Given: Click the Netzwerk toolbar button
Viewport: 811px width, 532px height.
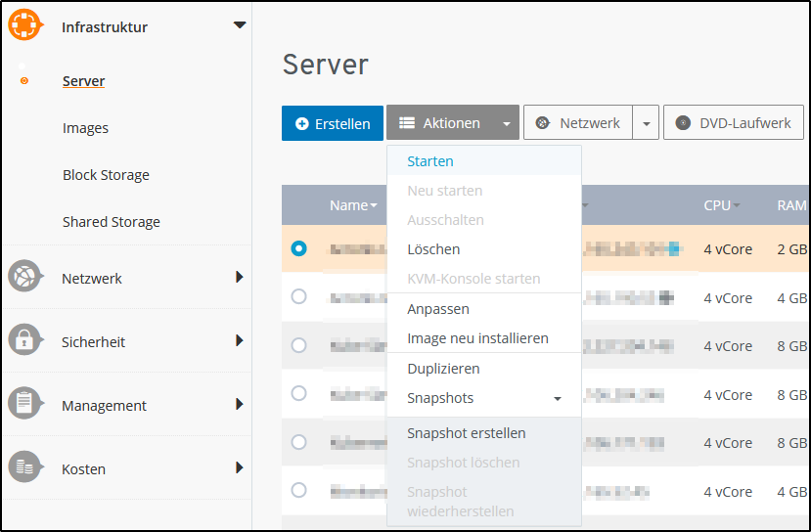Looking at the screenshot, I should [x=578, y=122].
